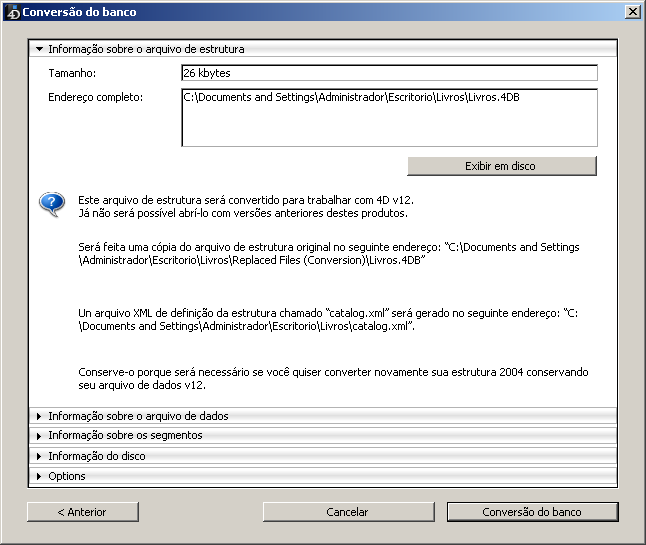Click the Tamanho field showing 26 kbytes
Screen dimensions: 646x545
click(389, 73)
